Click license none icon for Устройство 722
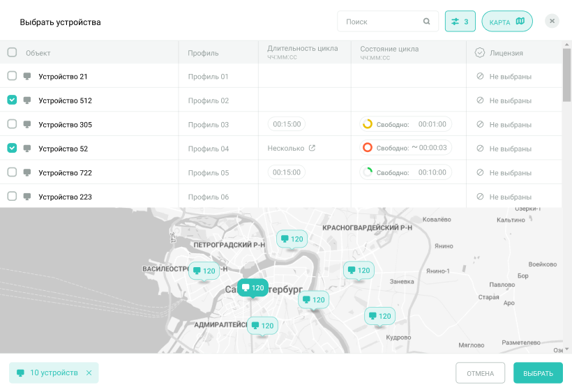The height and width of the screenshot is (392, 572). [x=480, y=172]
